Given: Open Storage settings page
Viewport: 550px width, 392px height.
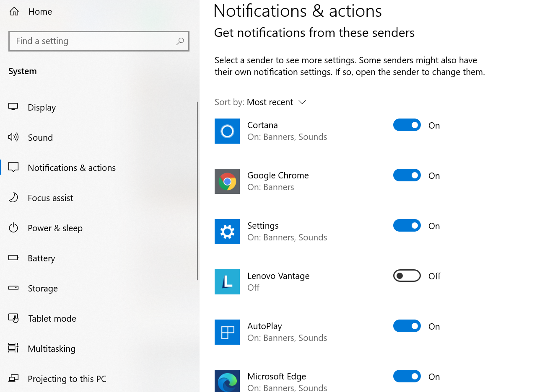Looking at the screenshot, I should pos(43,289).
